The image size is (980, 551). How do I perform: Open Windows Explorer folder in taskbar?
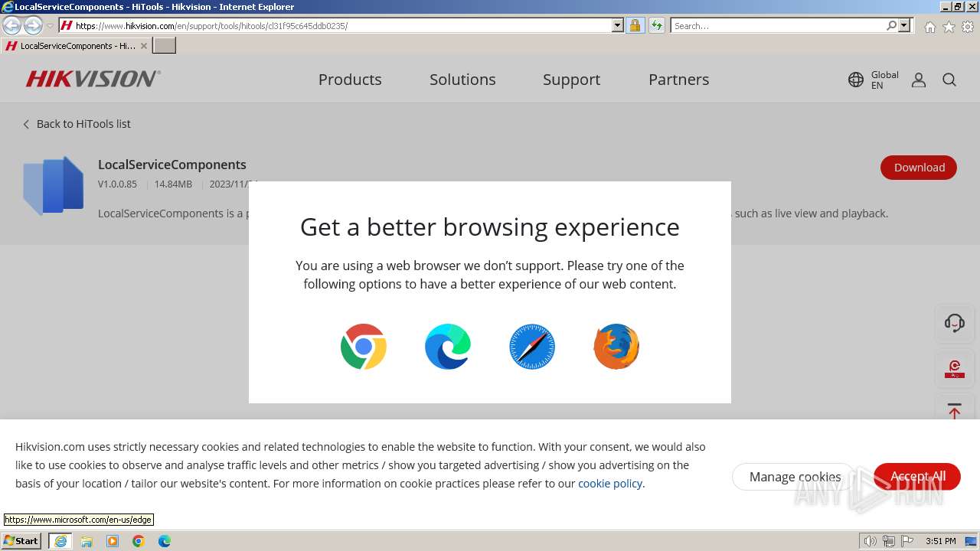(x=87, y=541)
